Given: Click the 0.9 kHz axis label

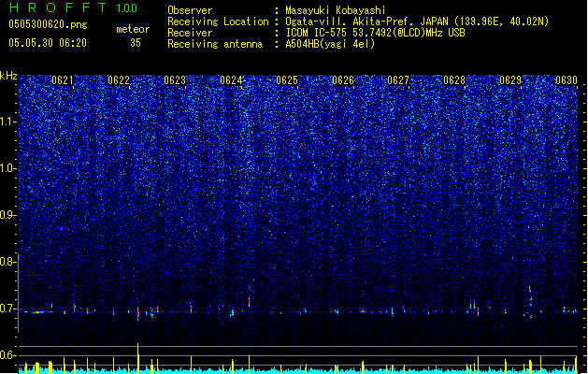Looking at the screenshot, I should pyautogui.click(x=8, y=215).
